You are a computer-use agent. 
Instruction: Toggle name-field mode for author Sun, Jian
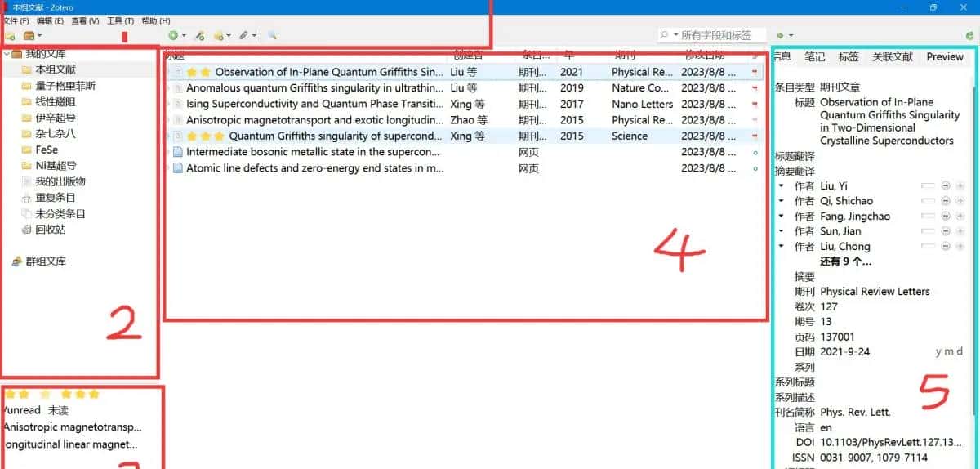pos(927,231)
